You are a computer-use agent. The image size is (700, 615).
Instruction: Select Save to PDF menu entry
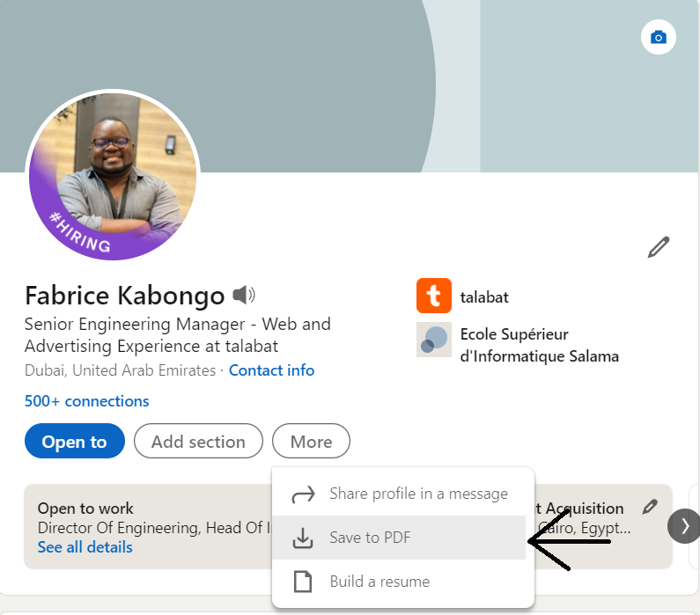click(x=370, y=538)
